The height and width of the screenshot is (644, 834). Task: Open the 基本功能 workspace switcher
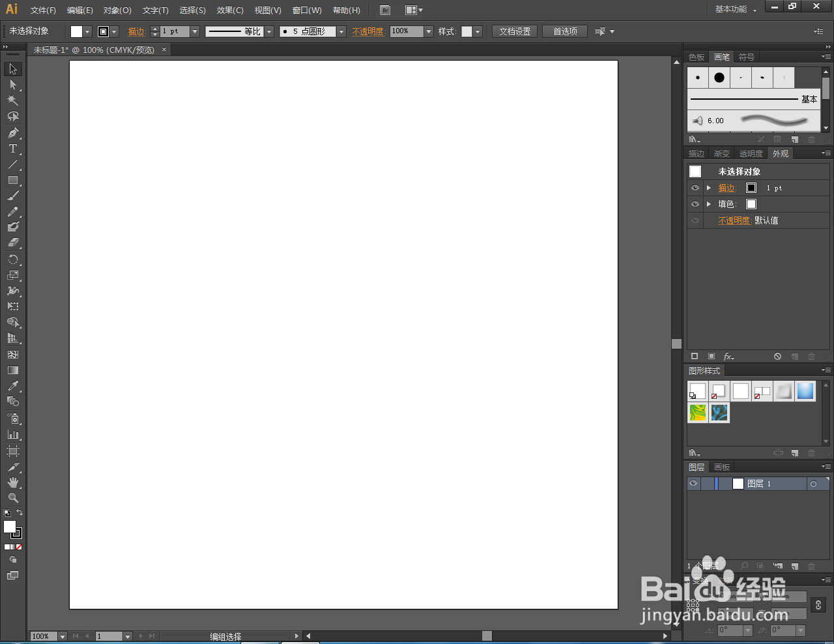[736, 9]
